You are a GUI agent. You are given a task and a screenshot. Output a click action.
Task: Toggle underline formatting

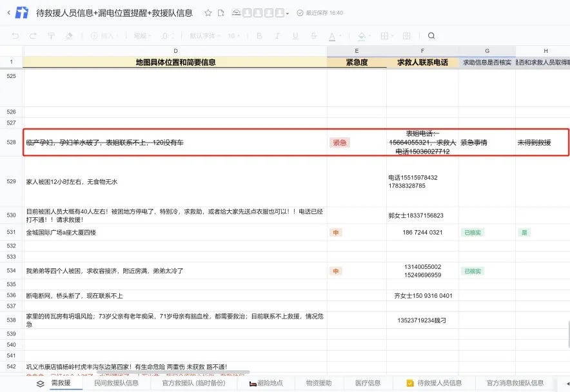coord(295,35)
